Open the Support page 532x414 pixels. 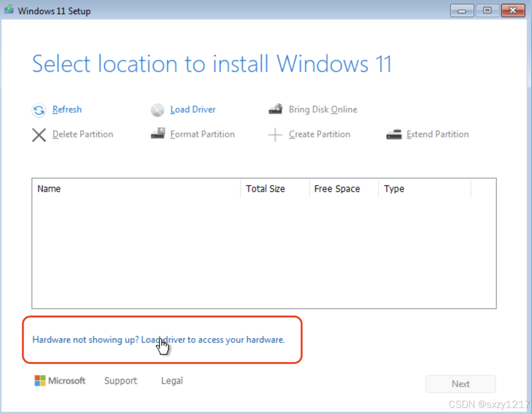(x=120, y=381)
